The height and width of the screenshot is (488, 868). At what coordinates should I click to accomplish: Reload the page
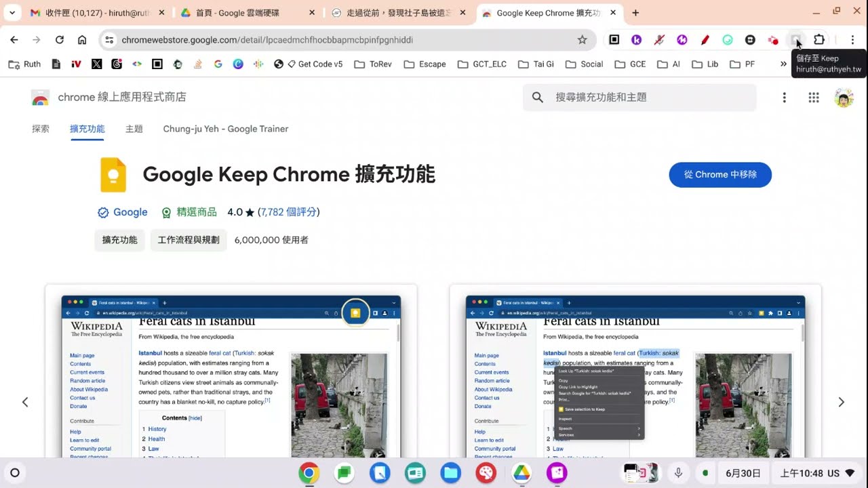[x=60, y=40]
